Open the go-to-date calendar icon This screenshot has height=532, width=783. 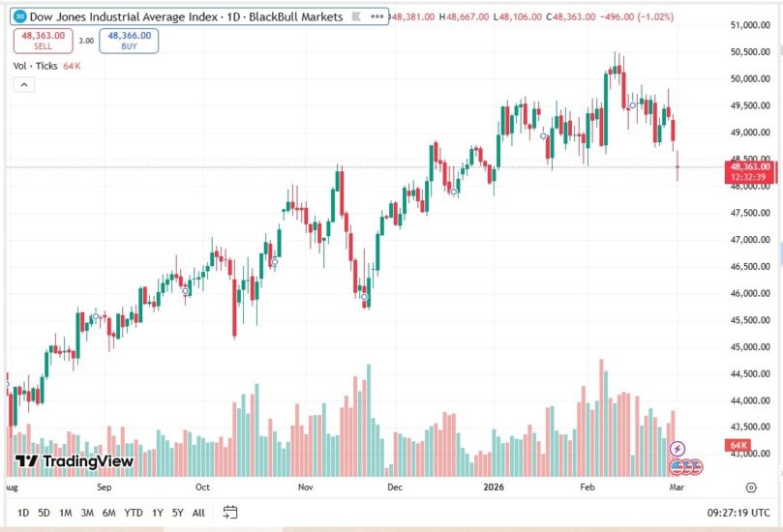point(230,512)
